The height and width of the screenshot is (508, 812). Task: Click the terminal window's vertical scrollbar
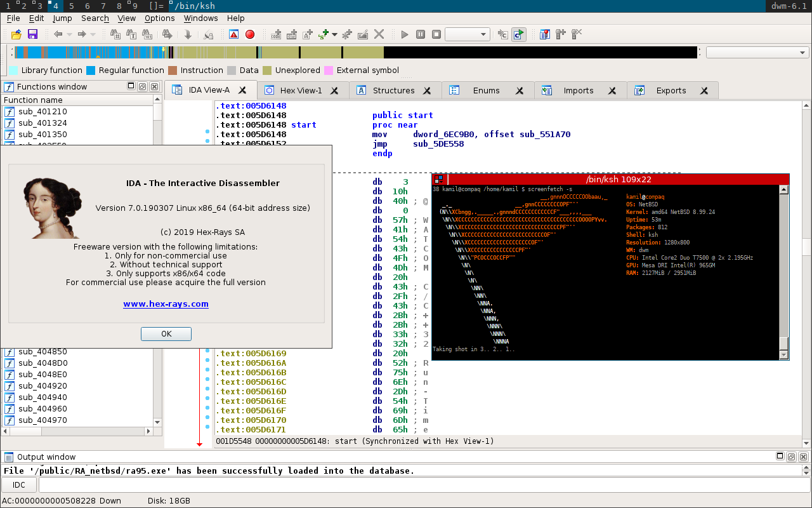784,272
